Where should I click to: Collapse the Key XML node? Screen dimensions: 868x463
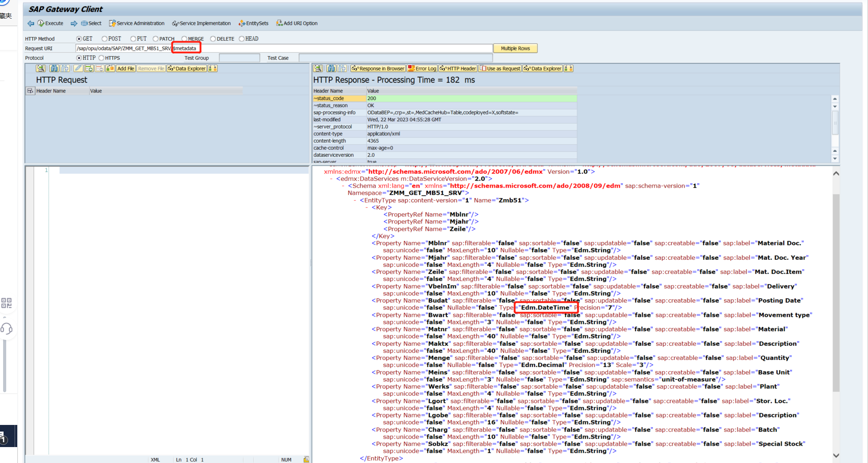coord(367,208)
